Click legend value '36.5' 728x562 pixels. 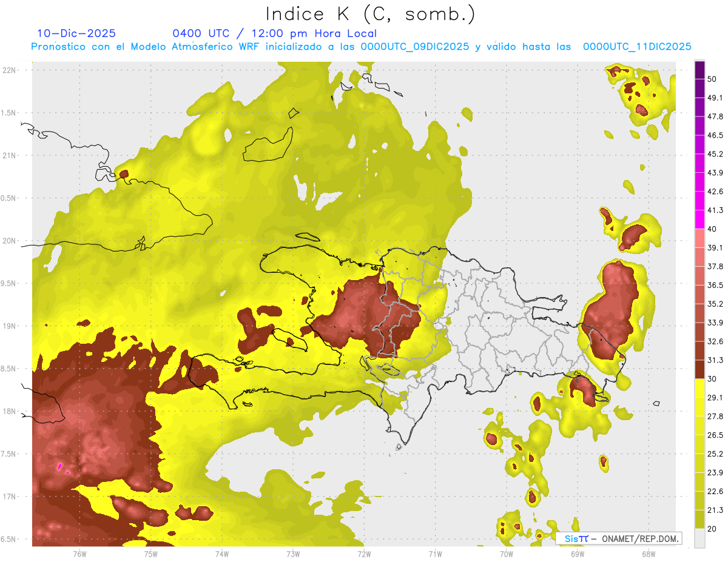coord(715,285)
